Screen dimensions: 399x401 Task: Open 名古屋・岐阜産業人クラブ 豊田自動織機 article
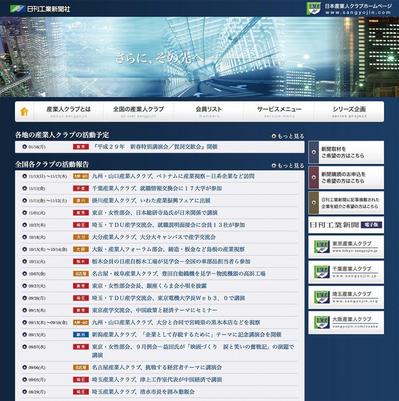click(x=179, y=274)
